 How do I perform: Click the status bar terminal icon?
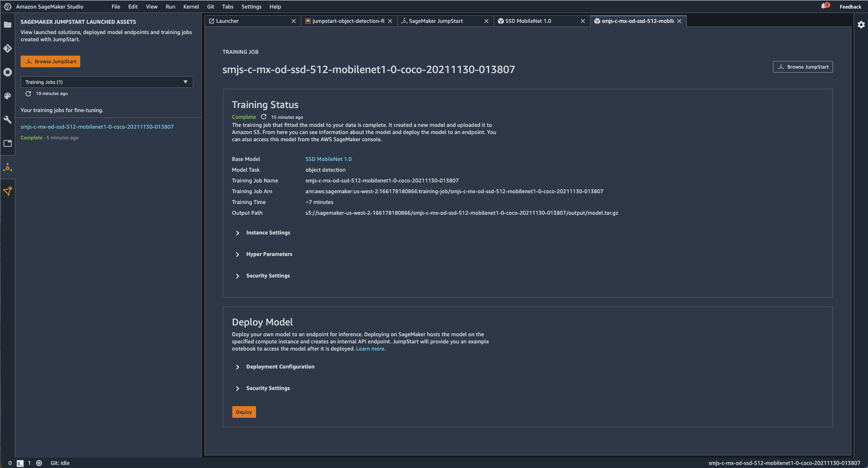[20, 463]
